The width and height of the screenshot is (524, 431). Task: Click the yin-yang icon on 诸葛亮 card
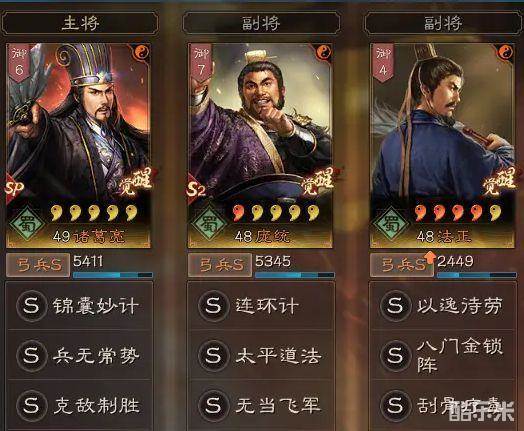[142, 52]
